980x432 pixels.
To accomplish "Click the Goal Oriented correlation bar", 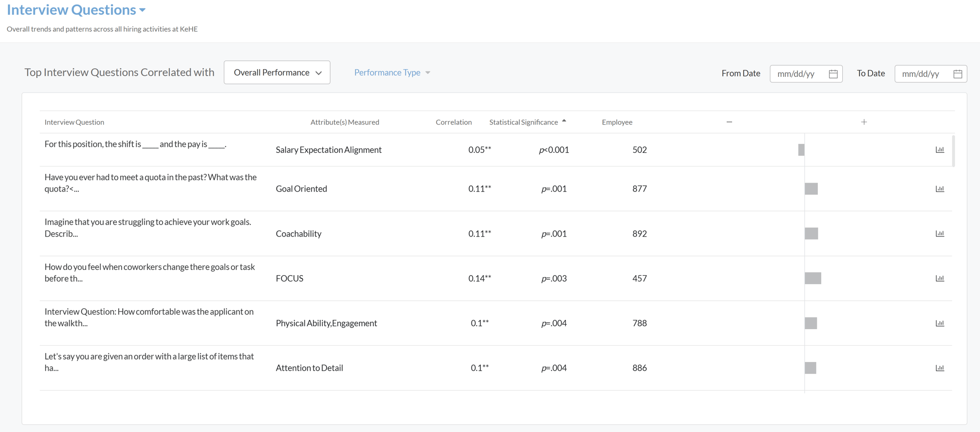I will point(811,189).
